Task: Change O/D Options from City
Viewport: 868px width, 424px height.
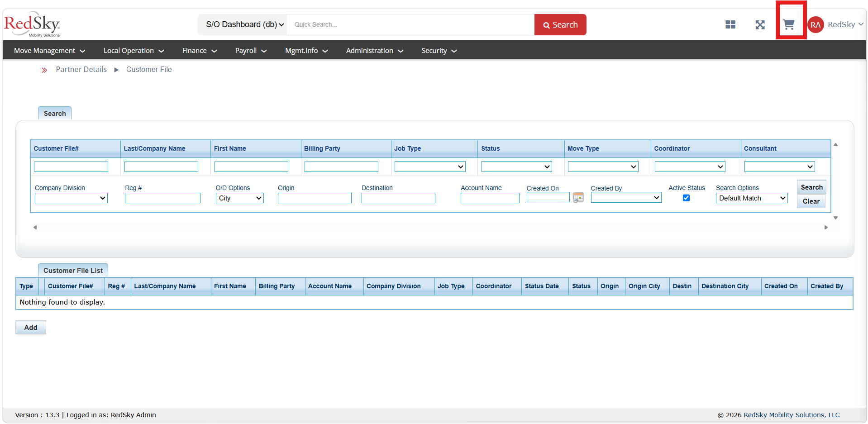Action: 239,198
